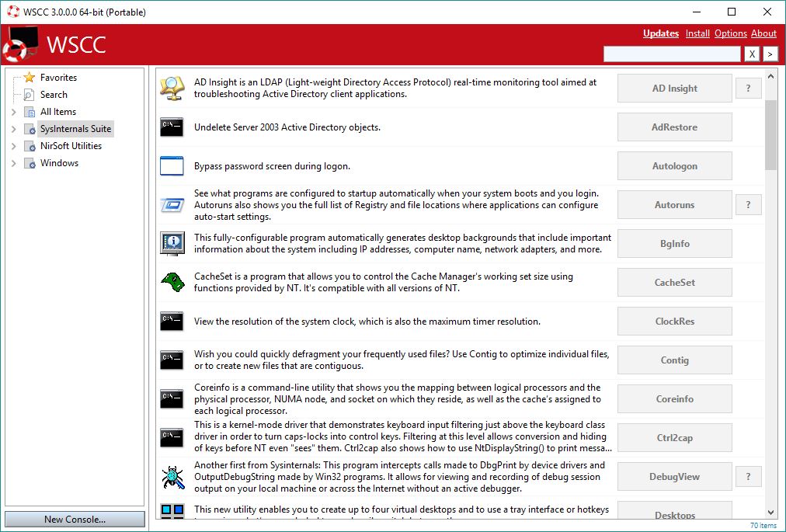The width and height of the screenshot is (786, 532).
Task: Click the search input field
Action: [672, 54]
